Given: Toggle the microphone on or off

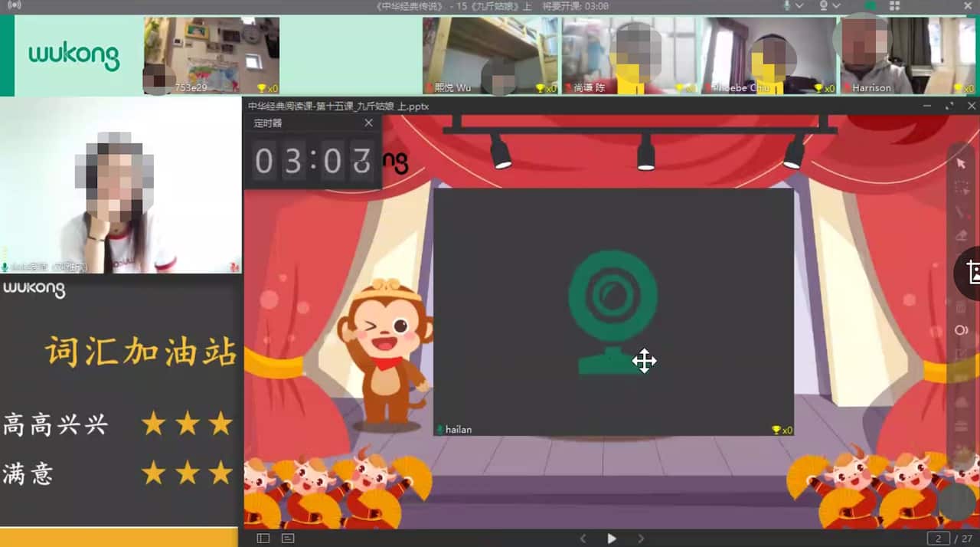Looking at the screenshot, I should coord(786,6).
